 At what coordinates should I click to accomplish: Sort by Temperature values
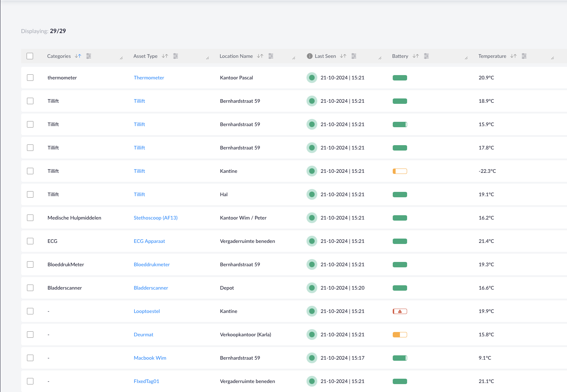coord(513,56)
